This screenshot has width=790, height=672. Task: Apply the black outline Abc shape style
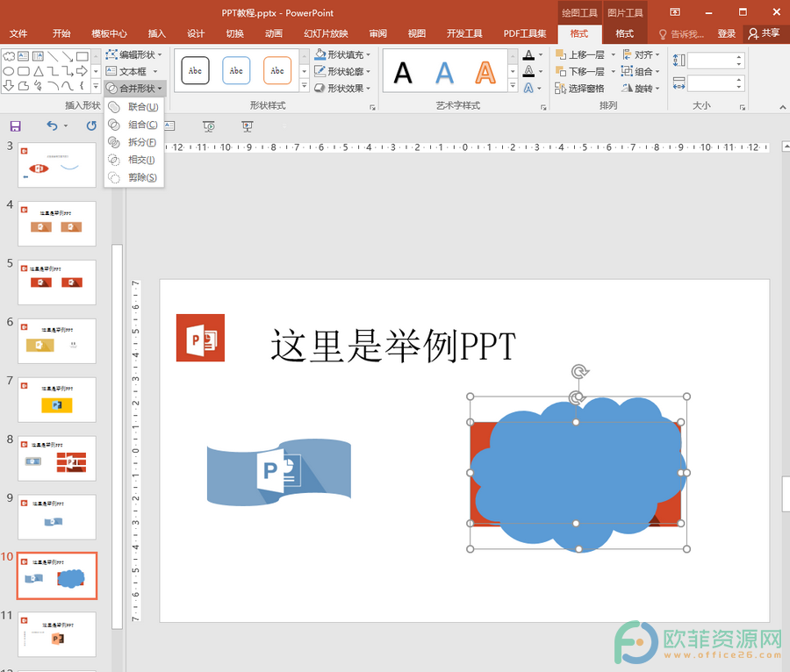(x=195, y=70)
